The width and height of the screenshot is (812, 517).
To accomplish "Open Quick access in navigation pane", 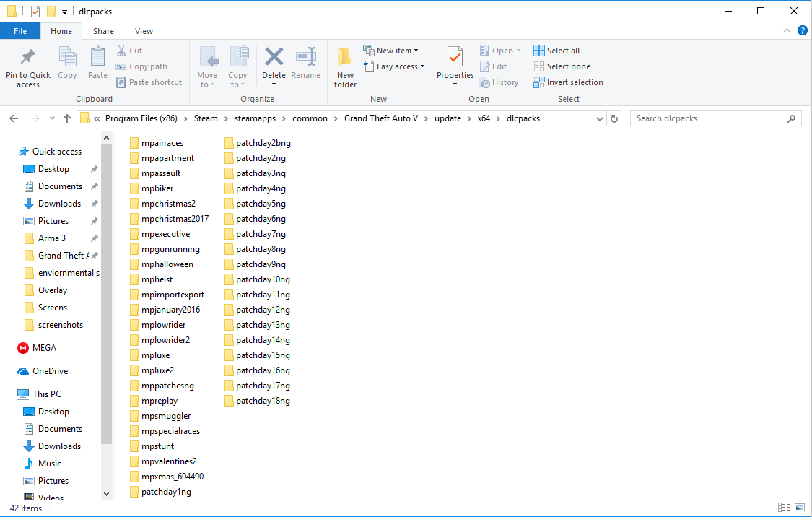I will (x=51, y=152).
